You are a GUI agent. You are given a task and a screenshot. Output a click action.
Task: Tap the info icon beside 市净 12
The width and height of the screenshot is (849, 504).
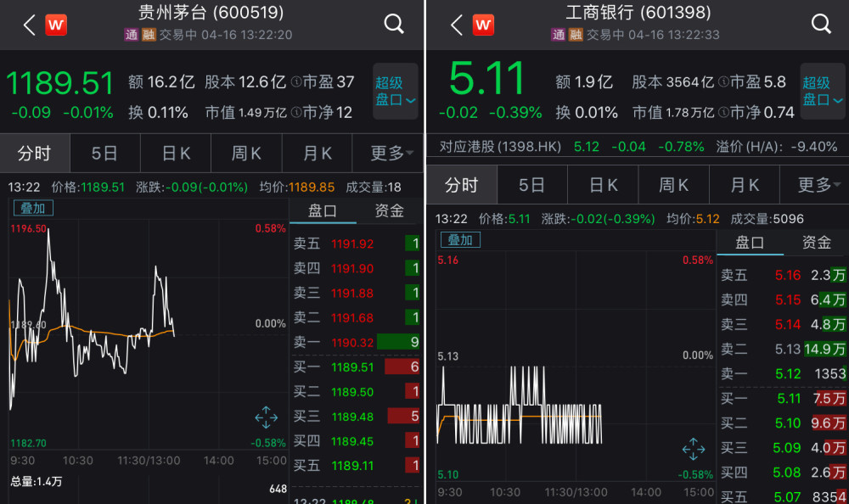pyautogui.click(x=296, y=112)
